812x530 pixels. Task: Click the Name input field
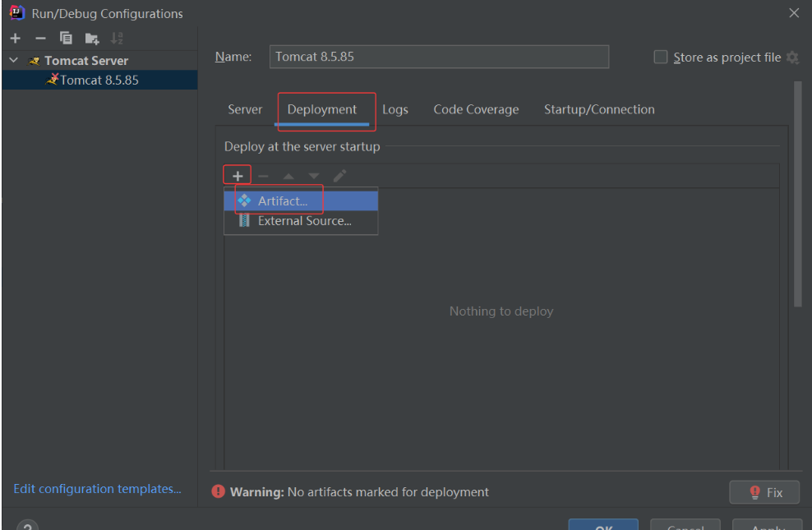[439, 57]
